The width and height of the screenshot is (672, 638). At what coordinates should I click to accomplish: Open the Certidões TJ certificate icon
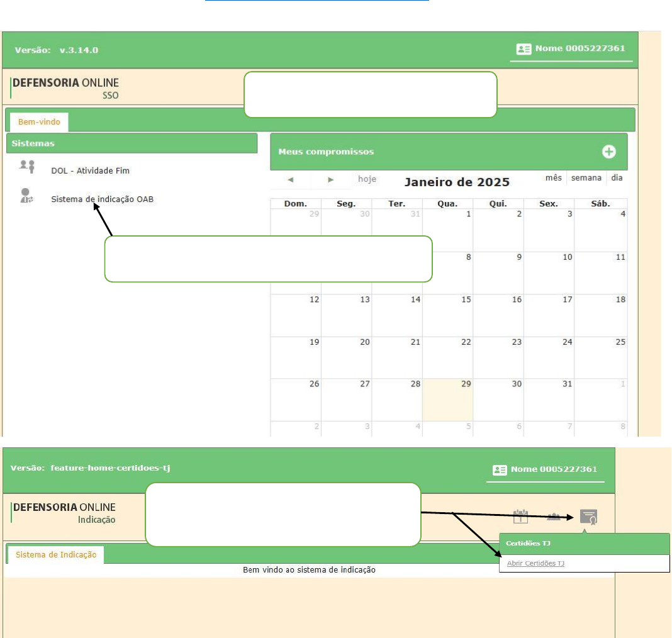click(x=588, y=517)
